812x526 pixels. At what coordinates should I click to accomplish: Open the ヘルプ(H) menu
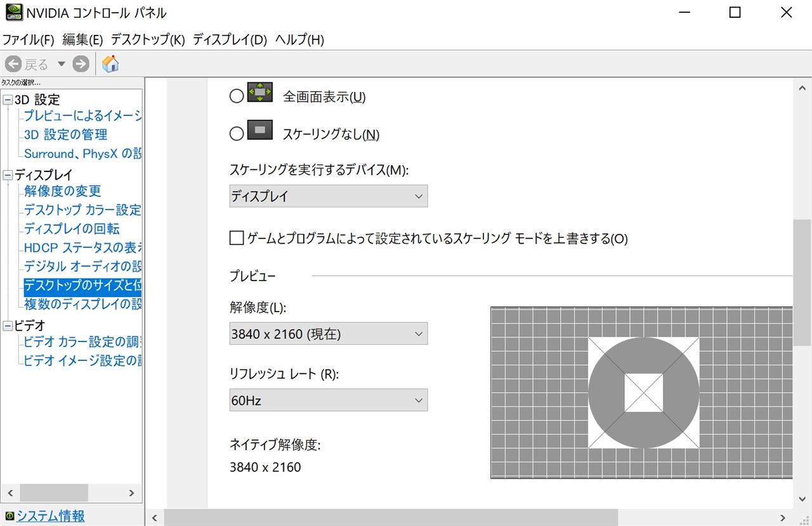tap(299, 40)
